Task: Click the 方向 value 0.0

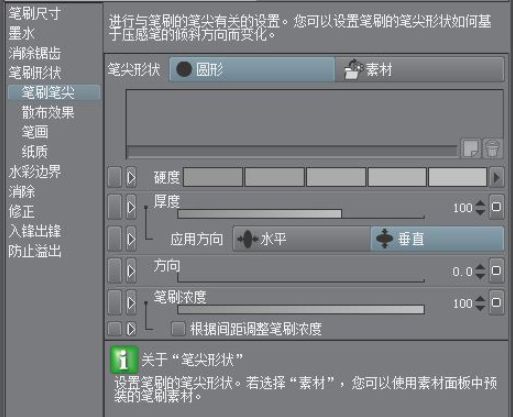Action: pyautogui.click(x=463, y=272)
